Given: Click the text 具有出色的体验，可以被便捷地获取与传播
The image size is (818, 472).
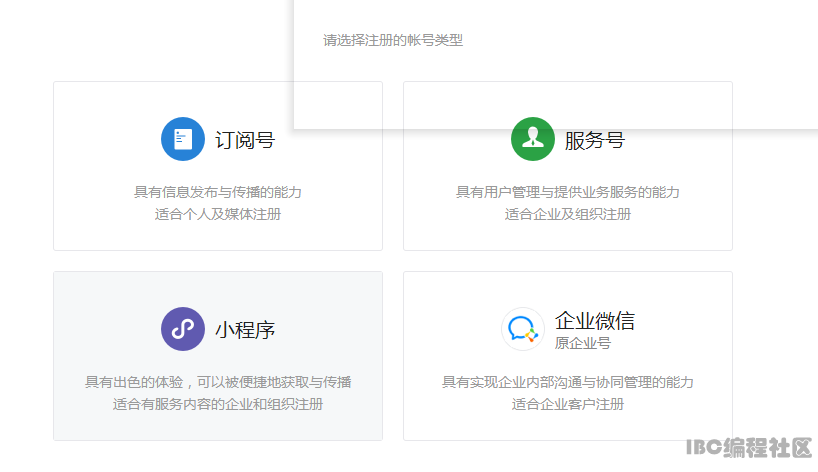Looking at the screenshot, I should coord(218,382).
